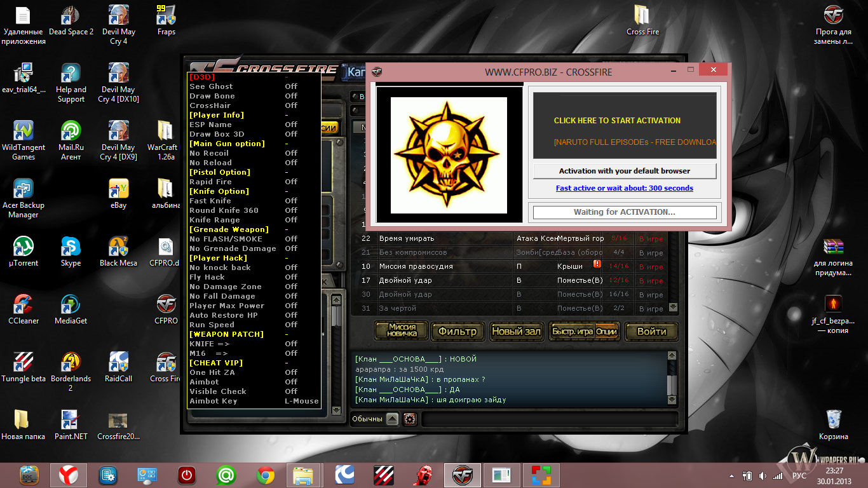Toggle the Visible Check option
Image resolution: width=868 pixels, height=488 pixels.
(254, 391)
